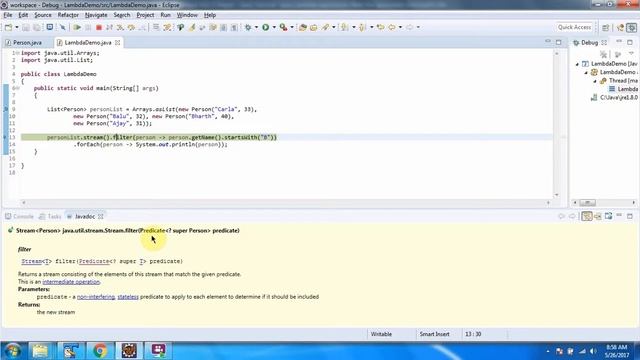Follow the non-interfering link
640x360 pixels.
(x=96, y=297)
